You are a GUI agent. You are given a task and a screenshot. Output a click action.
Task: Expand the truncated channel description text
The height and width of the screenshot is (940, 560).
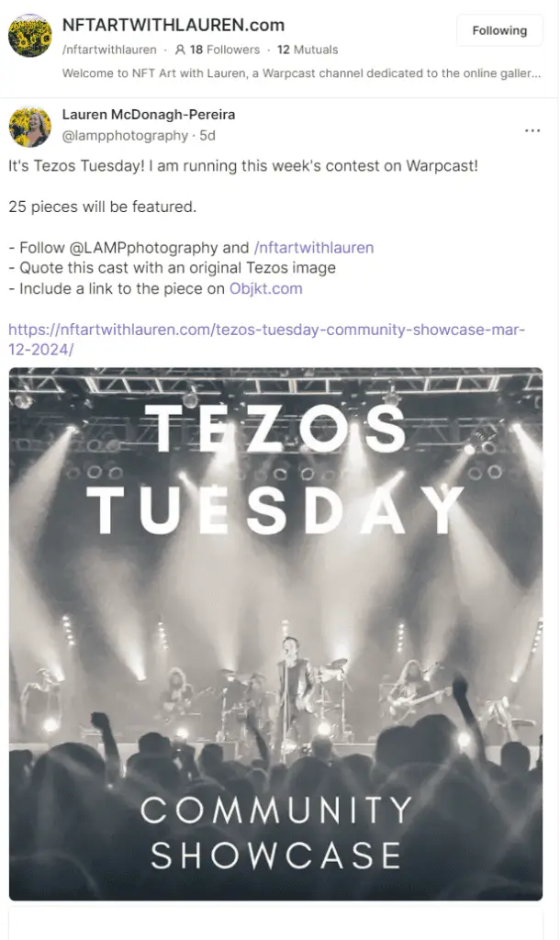pos(302,73)
